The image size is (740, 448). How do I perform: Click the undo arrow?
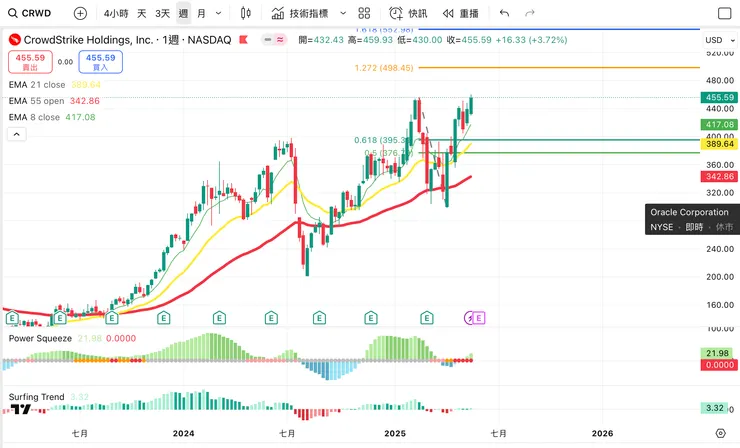pyautogui.click(x=505, y=13)
